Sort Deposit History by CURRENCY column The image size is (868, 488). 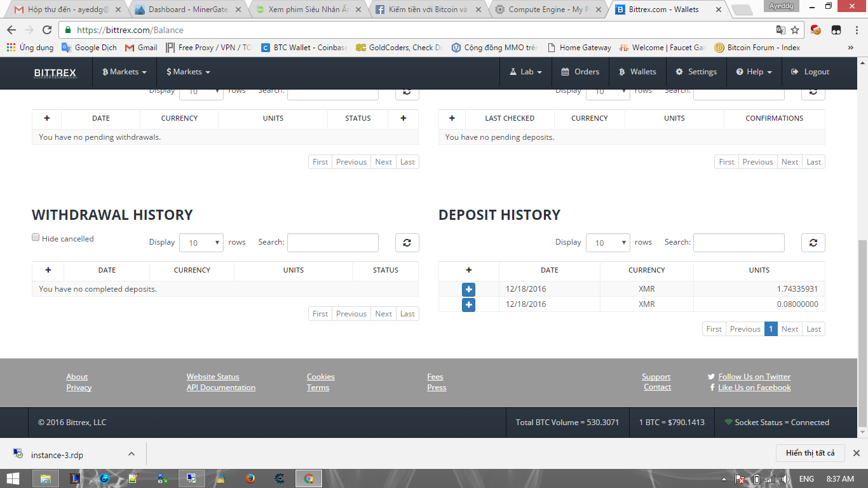pos(647,270)
